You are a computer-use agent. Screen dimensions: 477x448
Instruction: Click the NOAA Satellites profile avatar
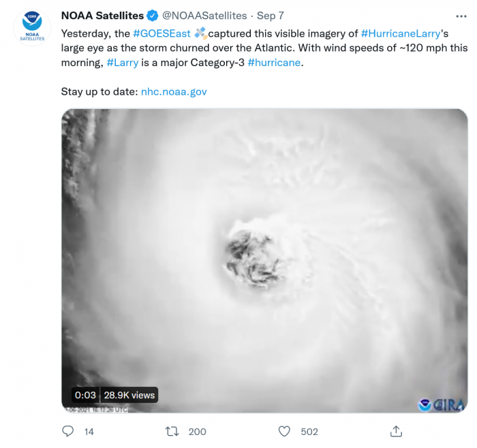32,28
